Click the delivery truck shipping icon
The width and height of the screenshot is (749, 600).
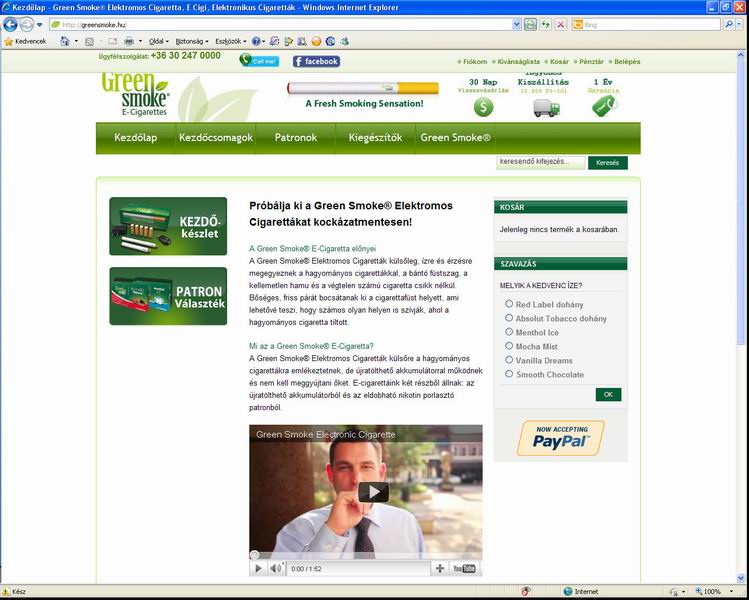tap(546, 108)
